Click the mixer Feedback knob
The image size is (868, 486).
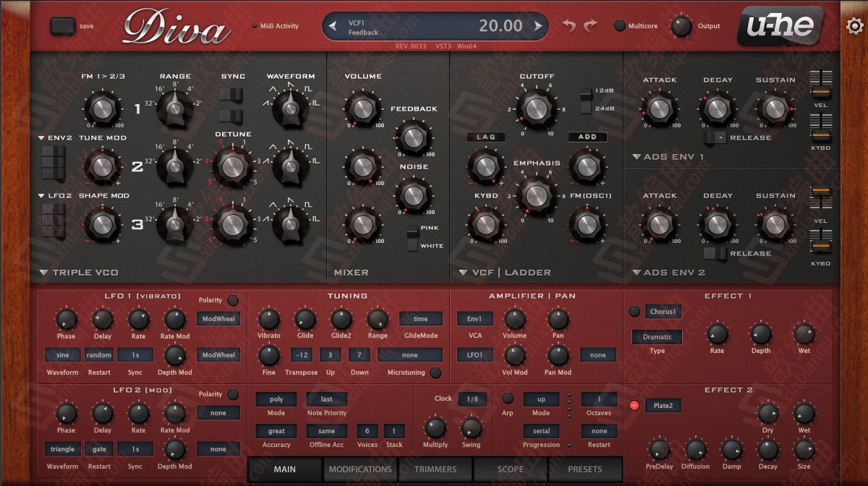(x=413, y=137)
